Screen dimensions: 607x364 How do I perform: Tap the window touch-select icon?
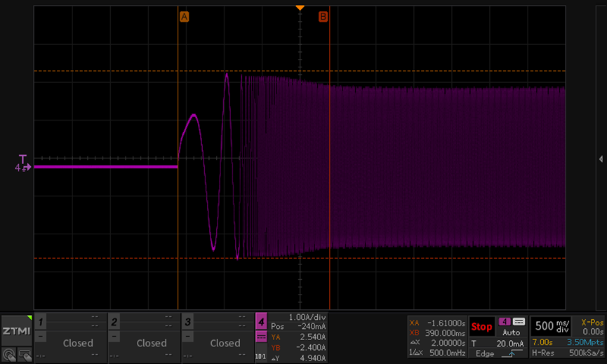[25, 355]
